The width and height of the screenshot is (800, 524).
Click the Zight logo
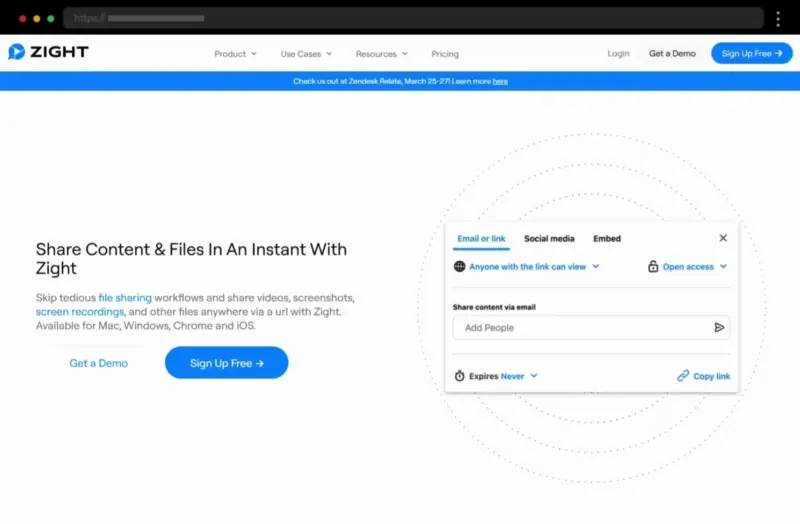(48, 52)
